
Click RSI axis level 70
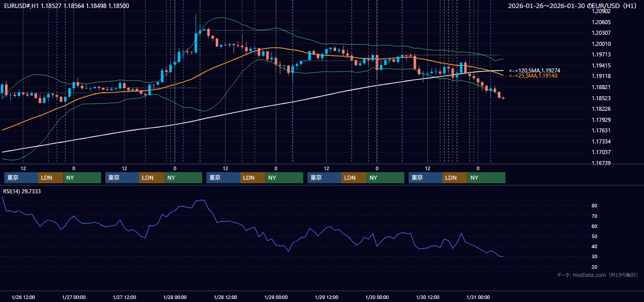tap(595, 216)
